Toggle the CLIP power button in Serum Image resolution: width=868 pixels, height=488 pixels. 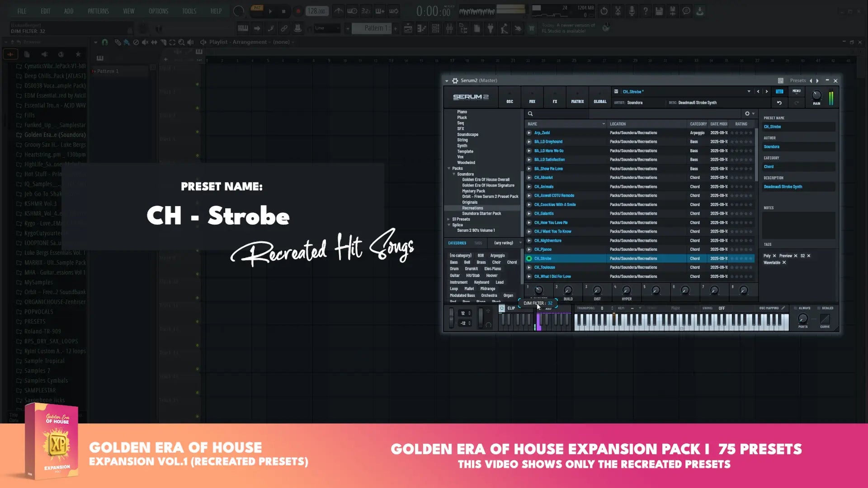pyautogui.click(x=502, y=308)
